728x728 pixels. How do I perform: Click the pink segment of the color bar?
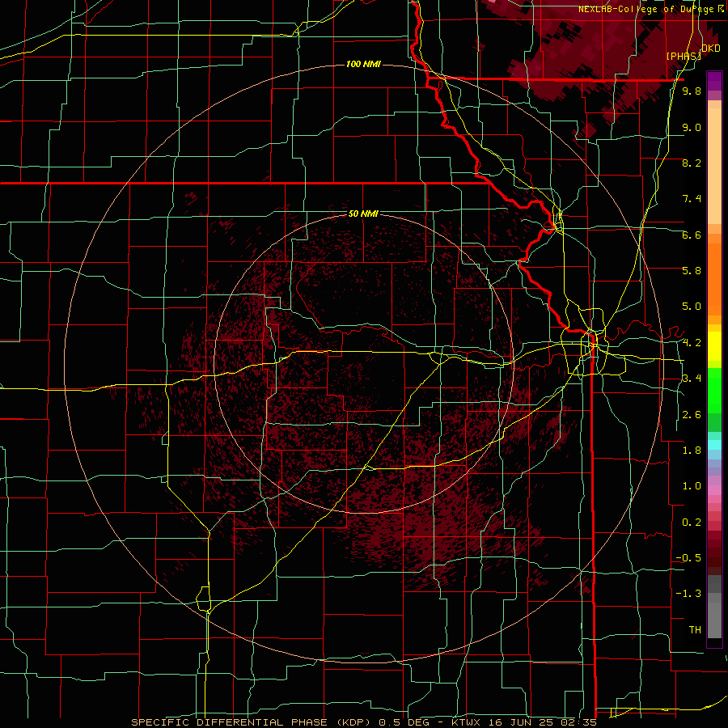(714, 490)
